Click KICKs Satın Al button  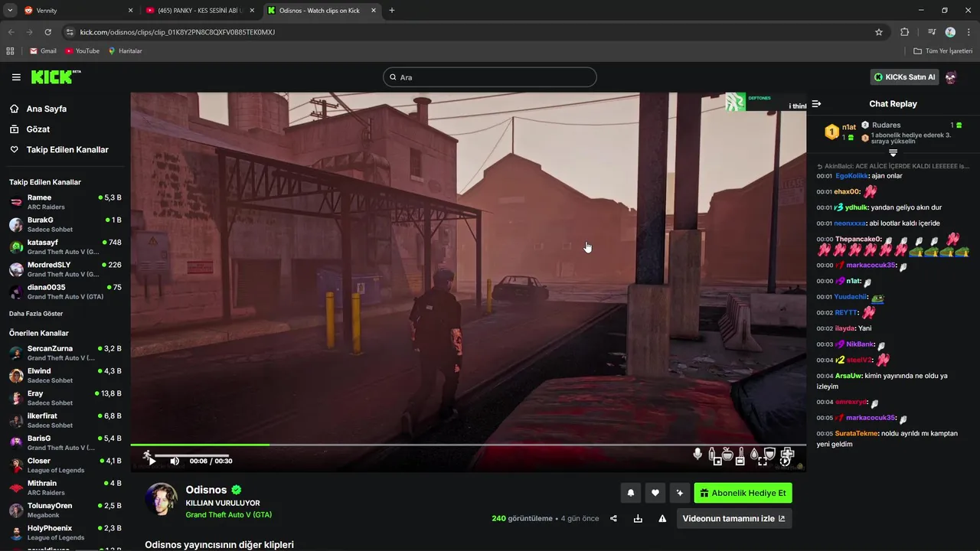(904, 77)
